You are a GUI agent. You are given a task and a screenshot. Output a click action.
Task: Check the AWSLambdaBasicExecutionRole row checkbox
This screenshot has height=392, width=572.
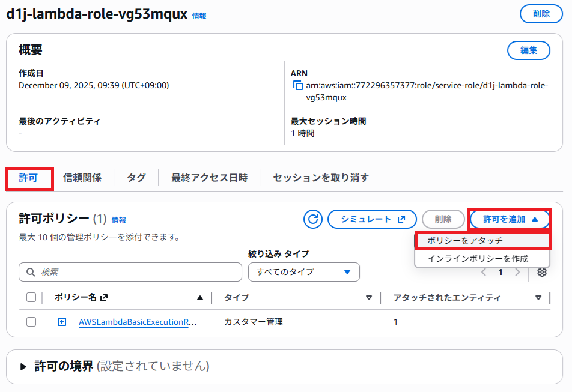click(31, 322)
